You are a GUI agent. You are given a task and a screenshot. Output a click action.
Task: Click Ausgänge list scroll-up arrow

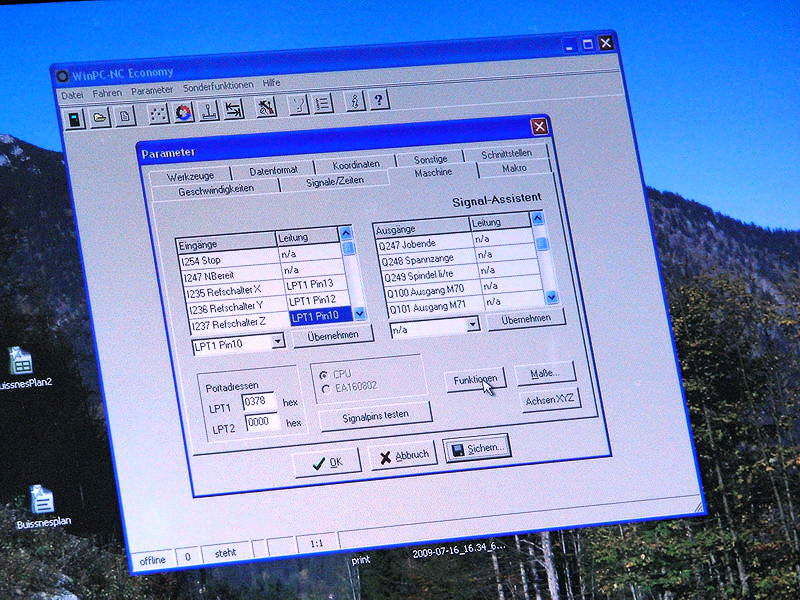click(538, 219)
